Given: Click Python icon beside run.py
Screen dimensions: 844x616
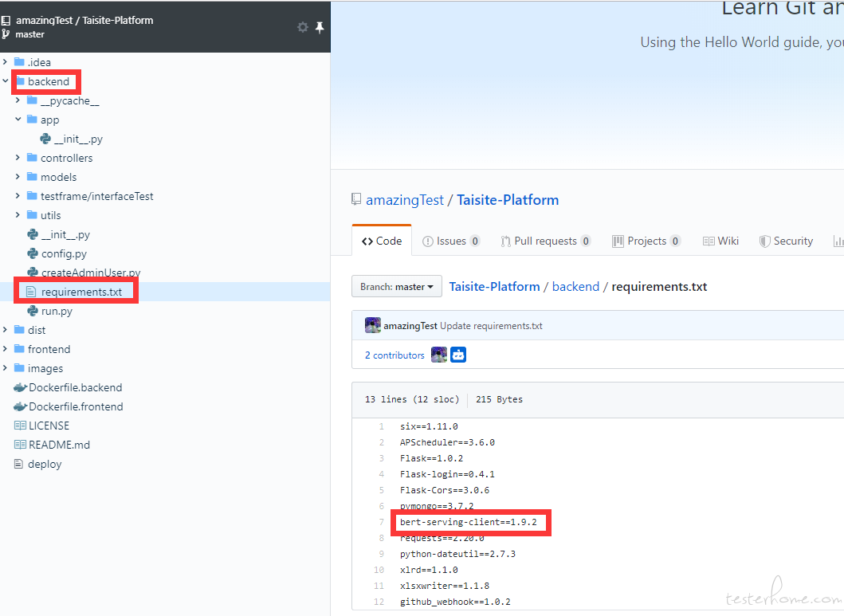Looking at the screenshot, I should pyautogui.click(x=33, y=311).
